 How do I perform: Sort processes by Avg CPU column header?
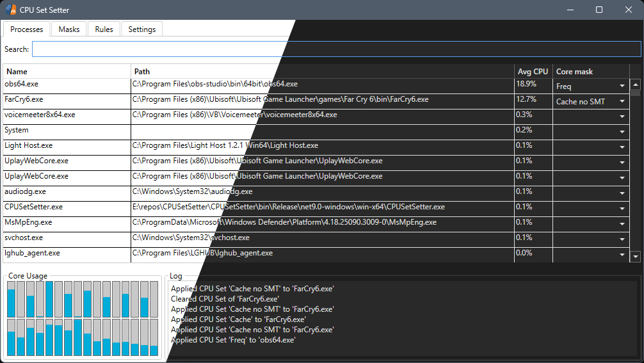pyautogui.click(x=533, y=72)
